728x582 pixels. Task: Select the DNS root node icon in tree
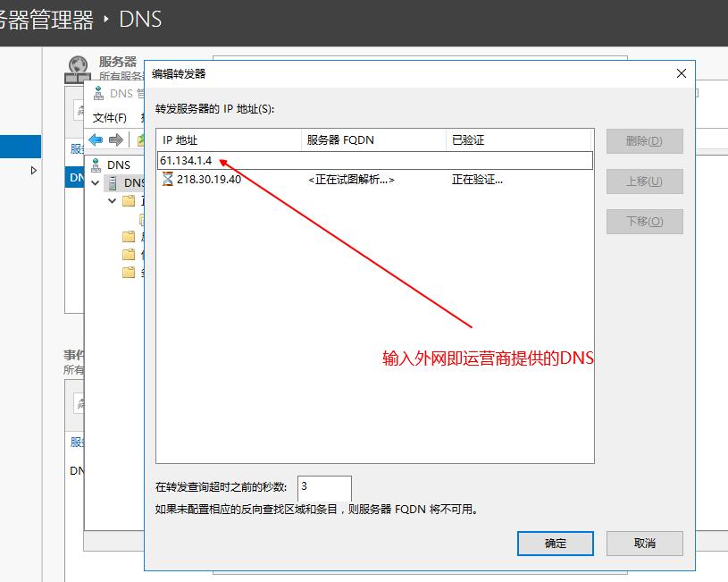tap(96, 164)
